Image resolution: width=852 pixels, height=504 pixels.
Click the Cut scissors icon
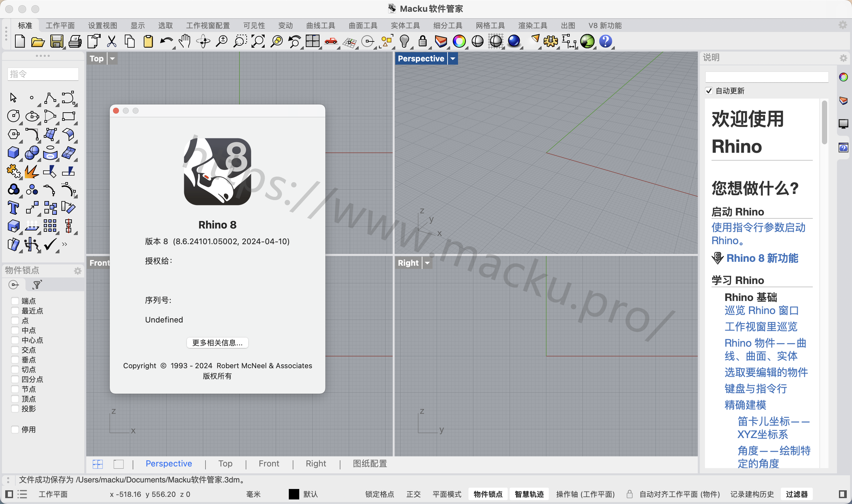(x=111, y=41)
